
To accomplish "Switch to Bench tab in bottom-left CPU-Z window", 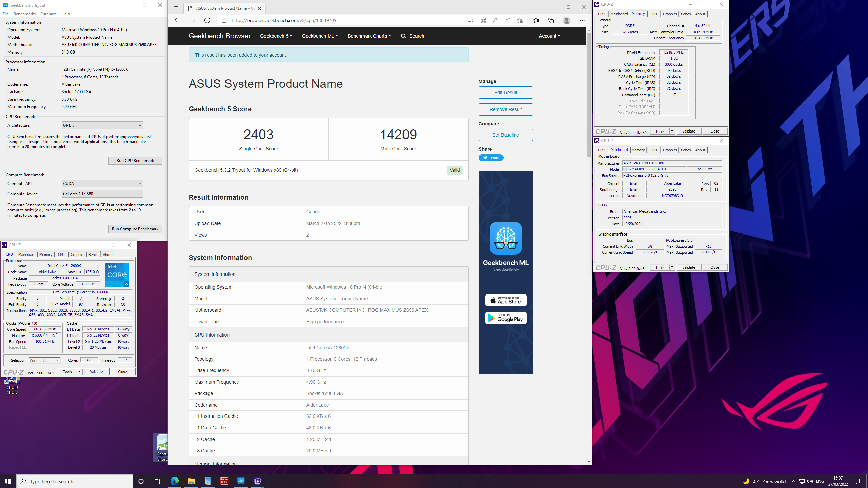I will click(93, 255).
